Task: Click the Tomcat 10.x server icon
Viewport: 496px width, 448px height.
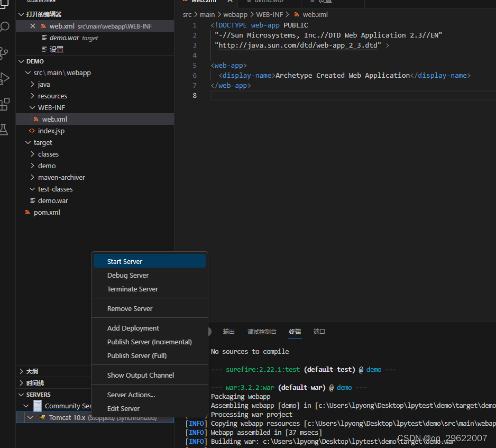Action: tap(42, 418)
